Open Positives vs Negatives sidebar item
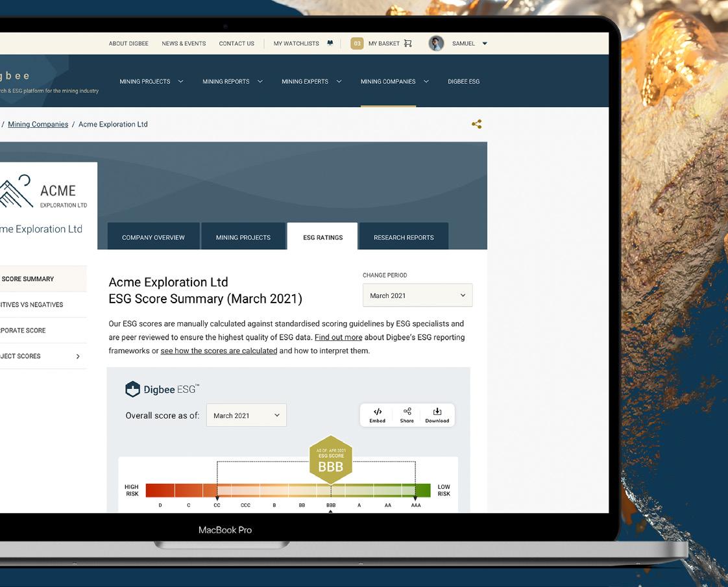The height and width of the screenshot is (587, 728). pos(43,305)
